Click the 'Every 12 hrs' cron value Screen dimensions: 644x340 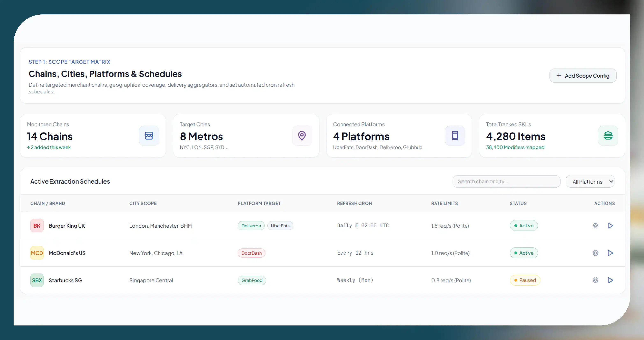pyautogui.click(x=355, y=253)
